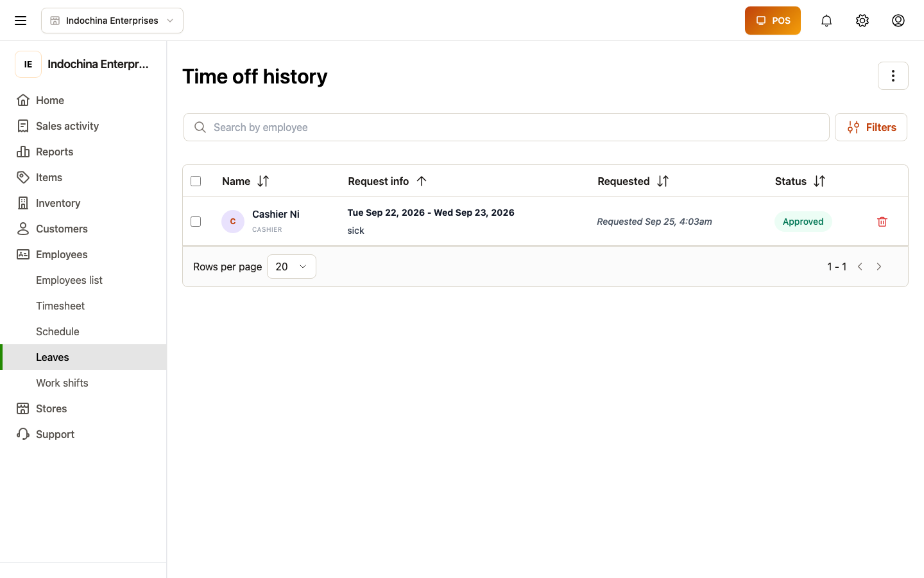Screen dimensions: 924x578
Task: Click 'Requested Sep 25, 4:03am' text
Action: tap(654, 222)
